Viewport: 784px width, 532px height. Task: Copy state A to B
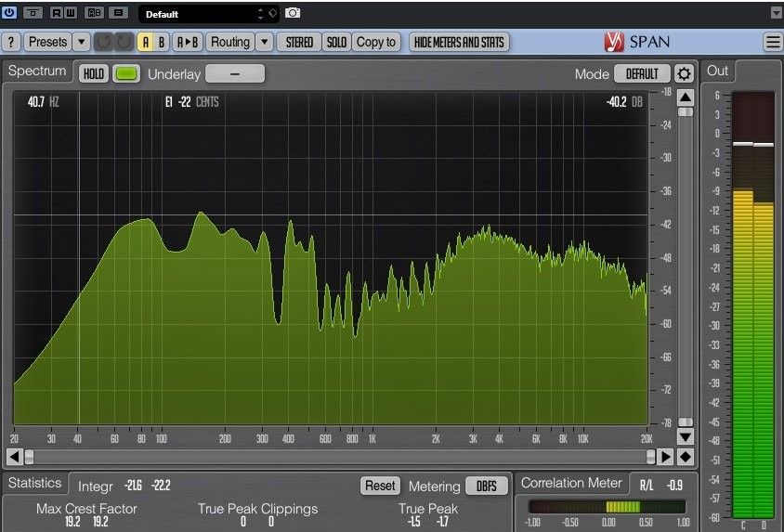[x=188, y=42]
